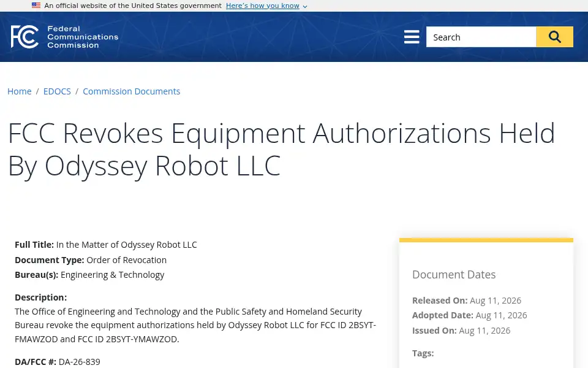Click "In the Matter of Odyssey Robot LLC"
This screenshot has height=368, width=588.
click(126, 245)
